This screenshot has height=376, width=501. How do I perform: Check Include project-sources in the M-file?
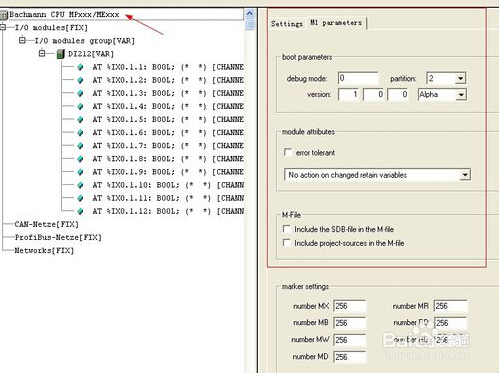(x=286, y=243)
